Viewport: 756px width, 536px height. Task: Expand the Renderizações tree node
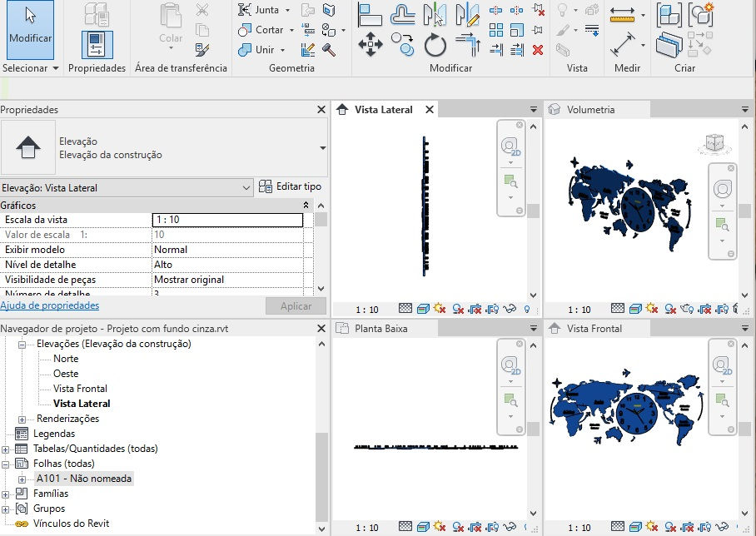click(22, 419)
